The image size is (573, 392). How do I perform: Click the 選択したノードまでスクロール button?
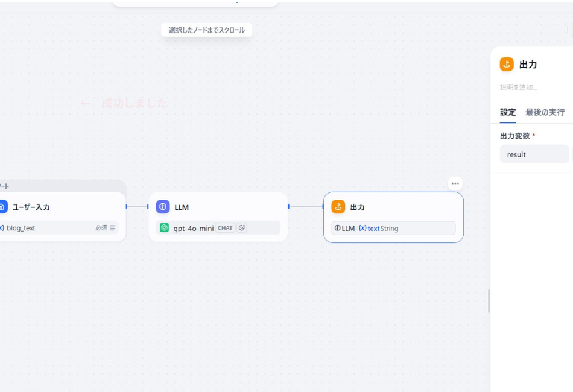click(206, 30)
